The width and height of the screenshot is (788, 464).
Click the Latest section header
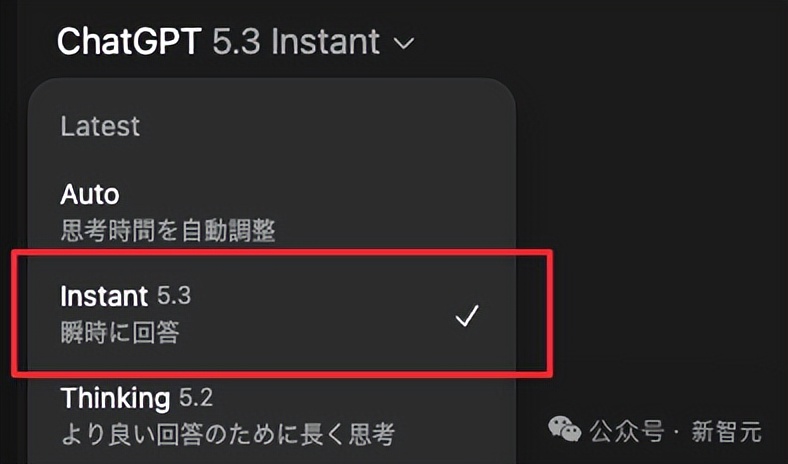click(100, 126)
